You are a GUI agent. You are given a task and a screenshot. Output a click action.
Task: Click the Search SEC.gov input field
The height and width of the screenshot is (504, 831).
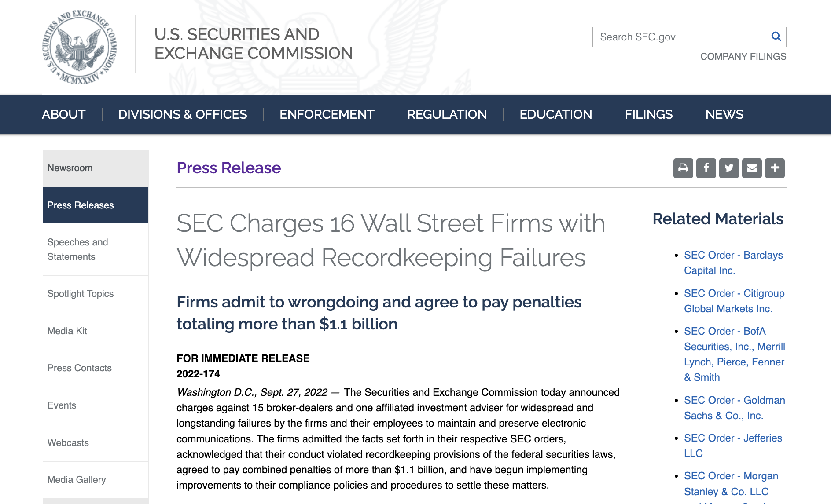(678, 37)
